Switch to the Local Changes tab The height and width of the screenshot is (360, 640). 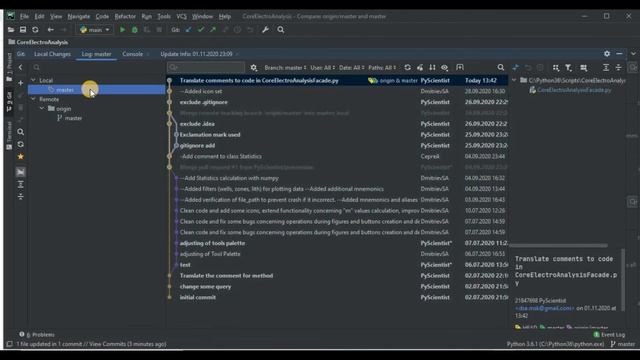pyautogui.click(x=52, y=54)
